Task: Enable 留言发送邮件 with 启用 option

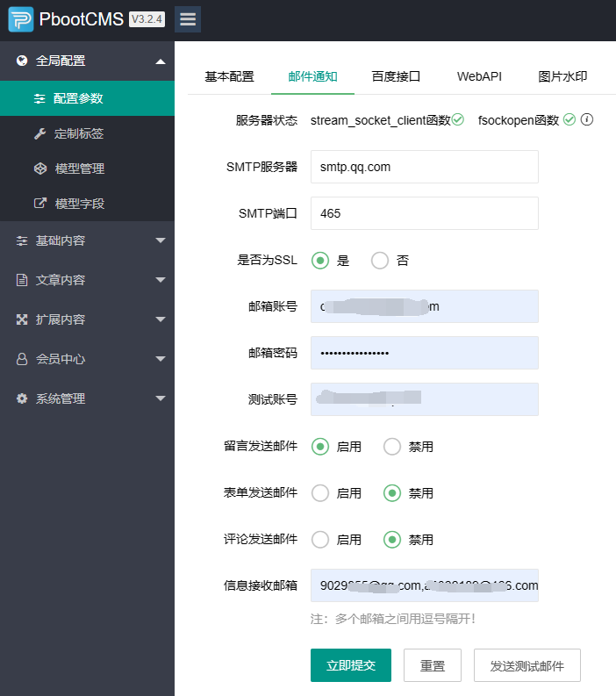Action: [320, 447]
